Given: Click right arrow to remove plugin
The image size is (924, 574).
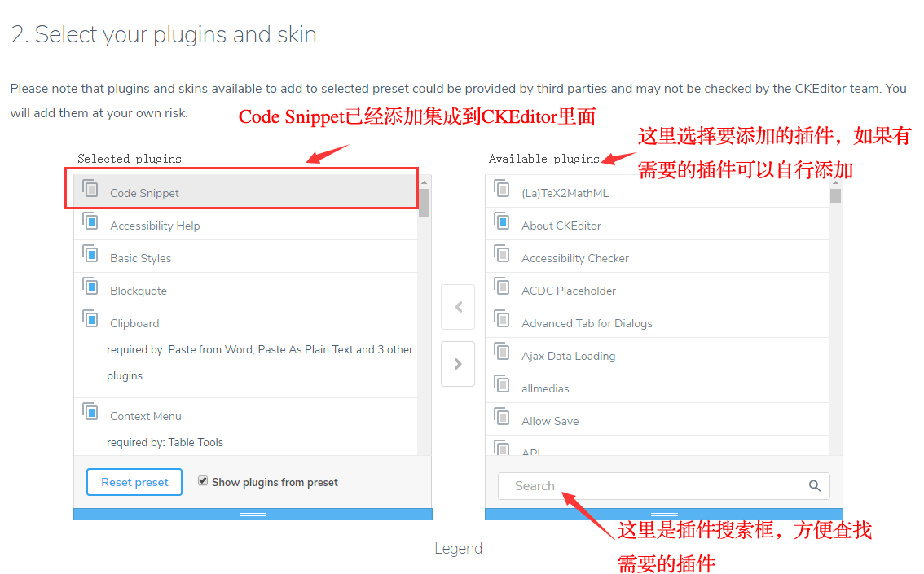Looking at the screenshot, I should [458, 364].
